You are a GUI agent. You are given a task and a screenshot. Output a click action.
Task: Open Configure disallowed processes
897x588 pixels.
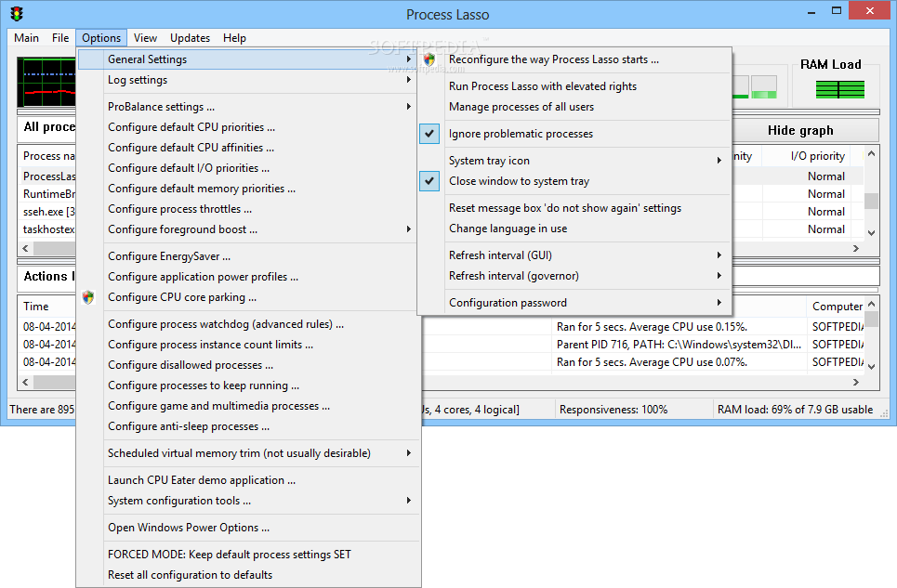(248, 365)
